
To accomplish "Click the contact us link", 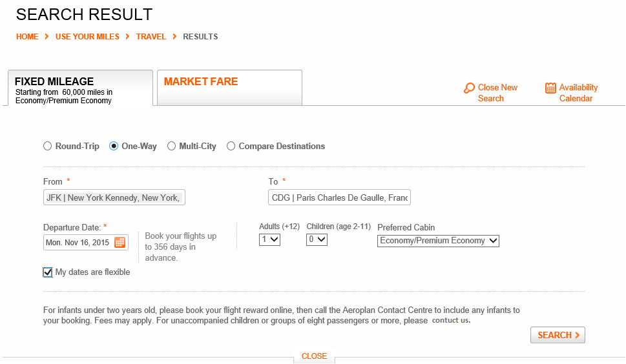I will click(451, 320).
